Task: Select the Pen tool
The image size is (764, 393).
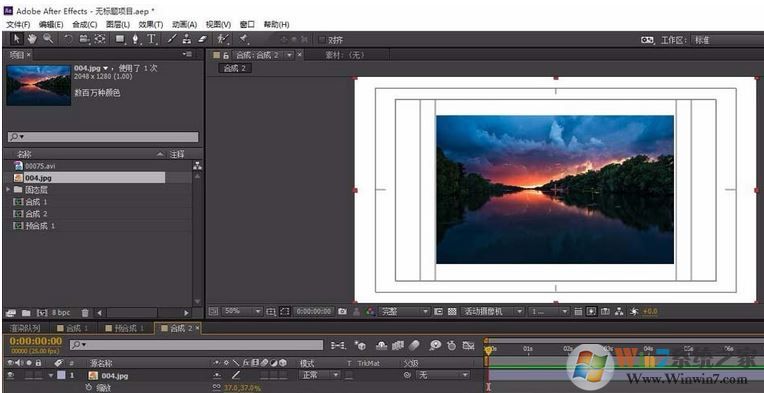Action: (x=135, y=39)
